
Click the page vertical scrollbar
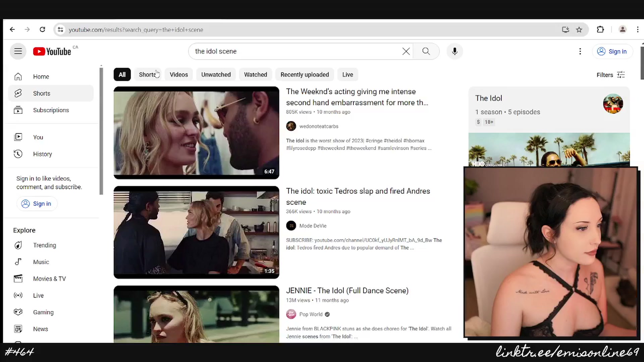(x=642, y=63)
